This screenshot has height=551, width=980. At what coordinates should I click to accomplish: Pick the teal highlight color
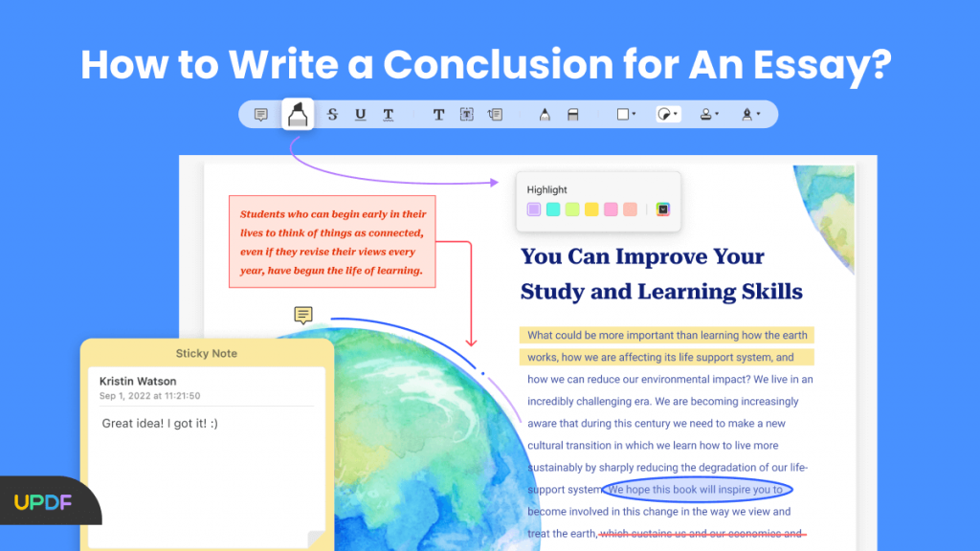[x=553, y=209]
